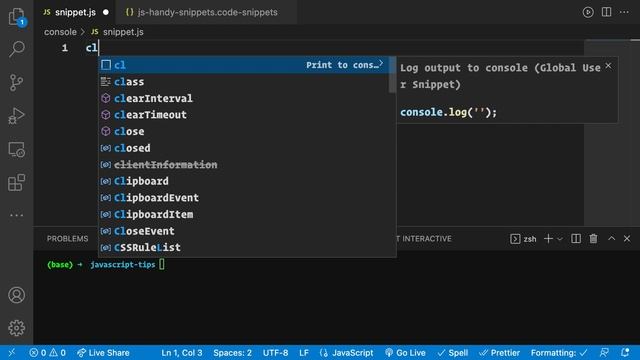Open the PROBLEMS panel tab
This screenshot has height=360, width=640.
(67, 239)
